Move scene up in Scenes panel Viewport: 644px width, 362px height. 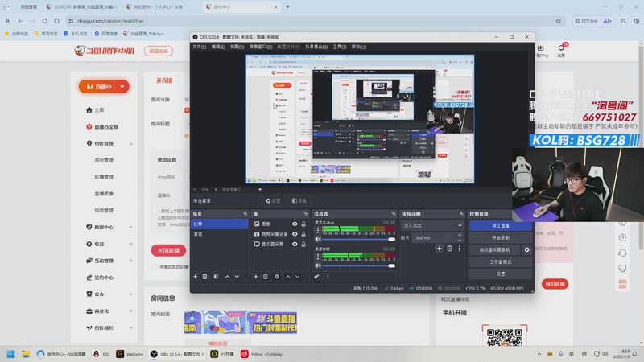point(227,277)
